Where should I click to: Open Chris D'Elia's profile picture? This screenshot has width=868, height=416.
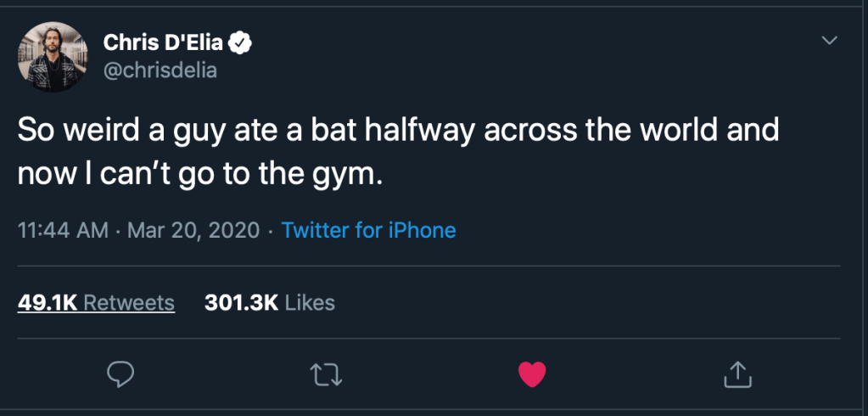53,57
